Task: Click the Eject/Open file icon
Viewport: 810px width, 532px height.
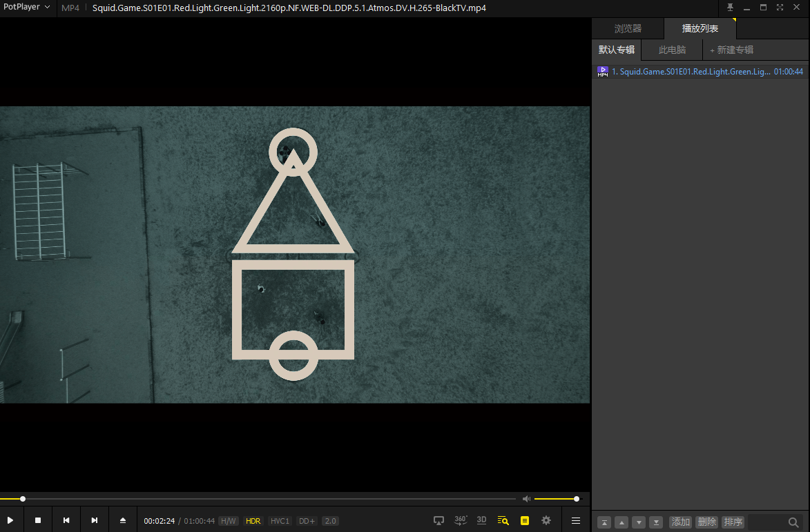Action: pyautogui.click(x=122, y=520)
